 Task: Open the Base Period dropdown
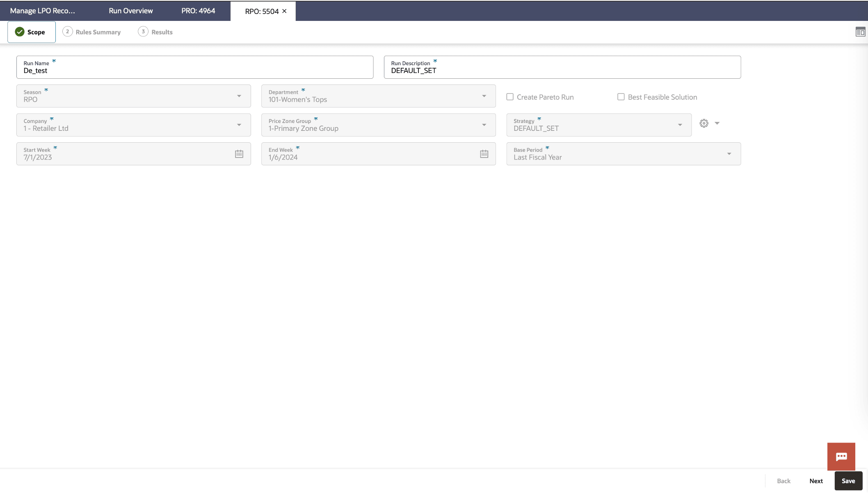(729, 154)
